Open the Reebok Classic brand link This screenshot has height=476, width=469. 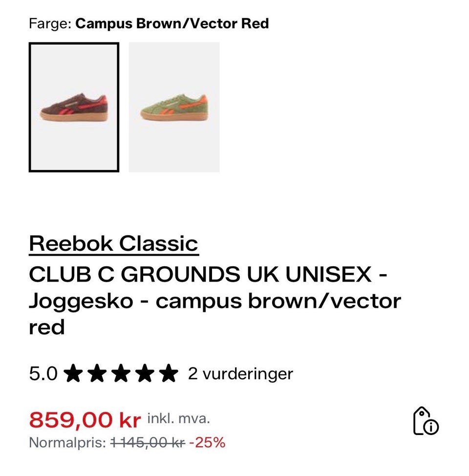[113, 243]
